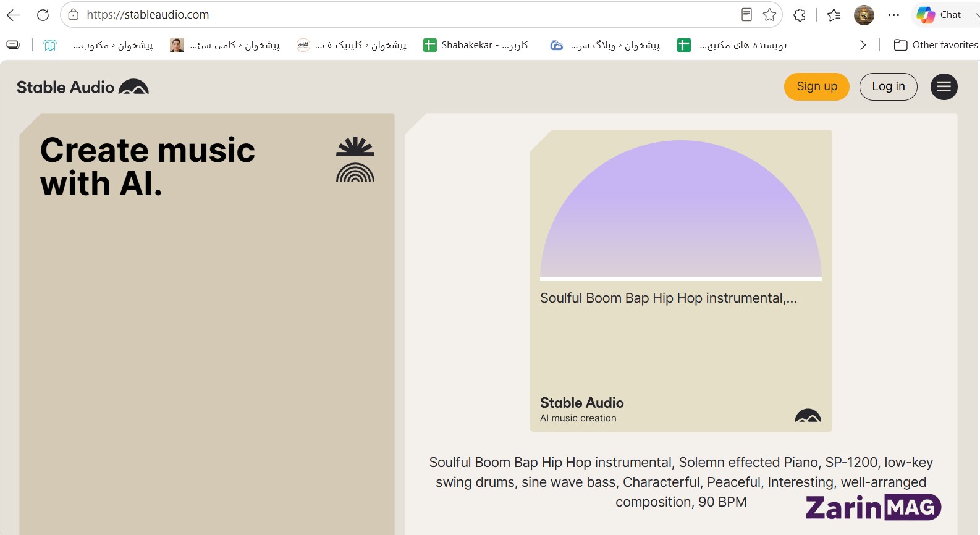Screen dimensions: 980x535
Task: Open the browser profile avatar
Action: pyautogui.click(x=864, y=15)
